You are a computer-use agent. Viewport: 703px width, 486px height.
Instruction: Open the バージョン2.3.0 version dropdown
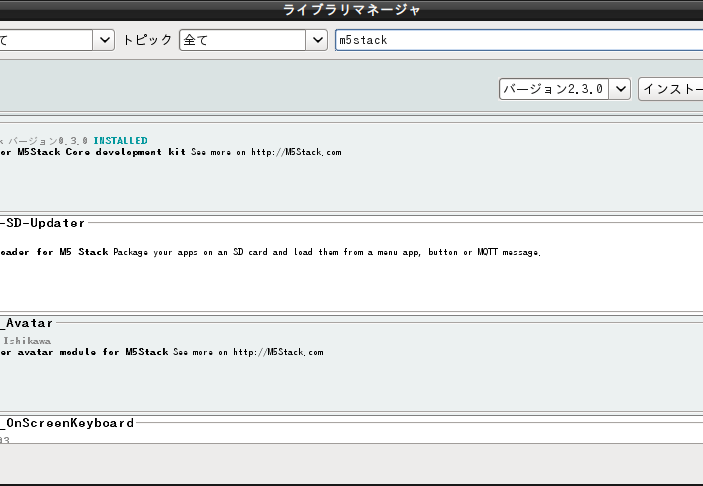point(565,89)
